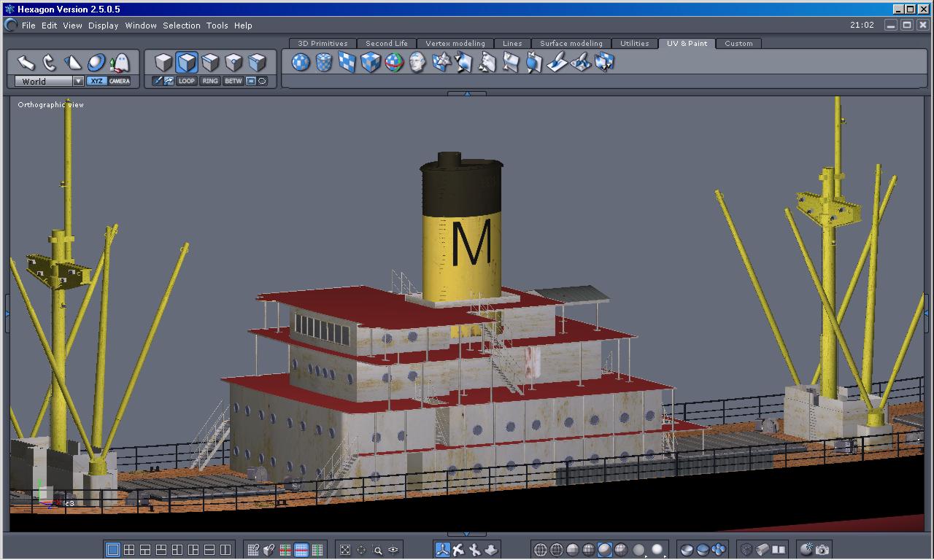Select the arrow selection tool
This screenshot has width=934, height=560.
(x=26, y=63)
